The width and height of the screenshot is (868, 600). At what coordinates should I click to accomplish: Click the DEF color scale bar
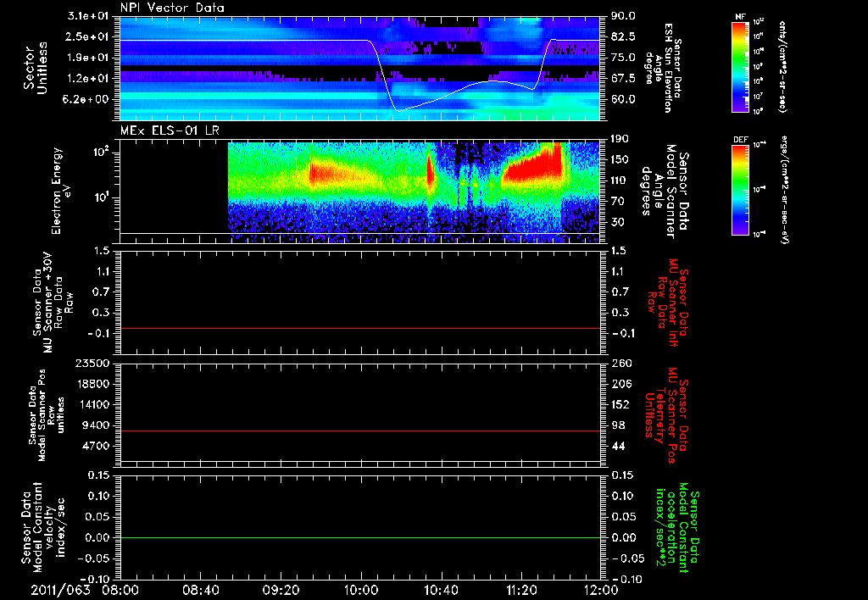click(741, 190)
